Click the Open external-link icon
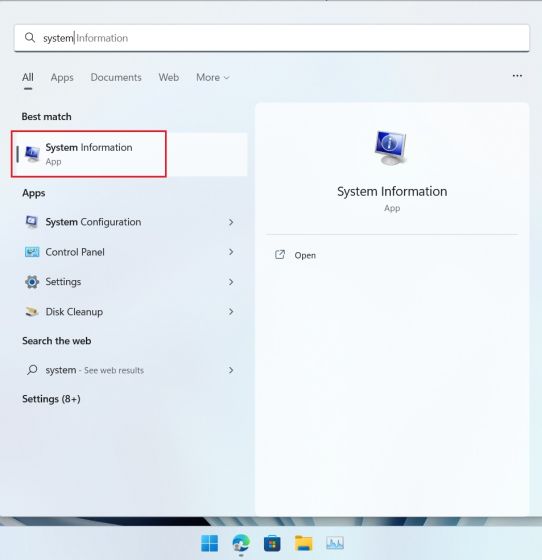This screenshot has height=560, width=542. [x=280, y=255]
